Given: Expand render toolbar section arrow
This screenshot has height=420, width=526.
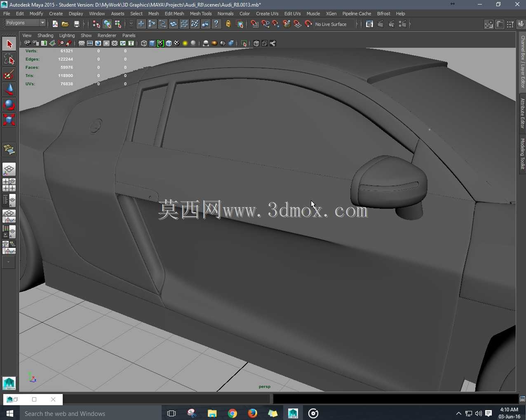Looking at the screenshot, I should 410,24.
